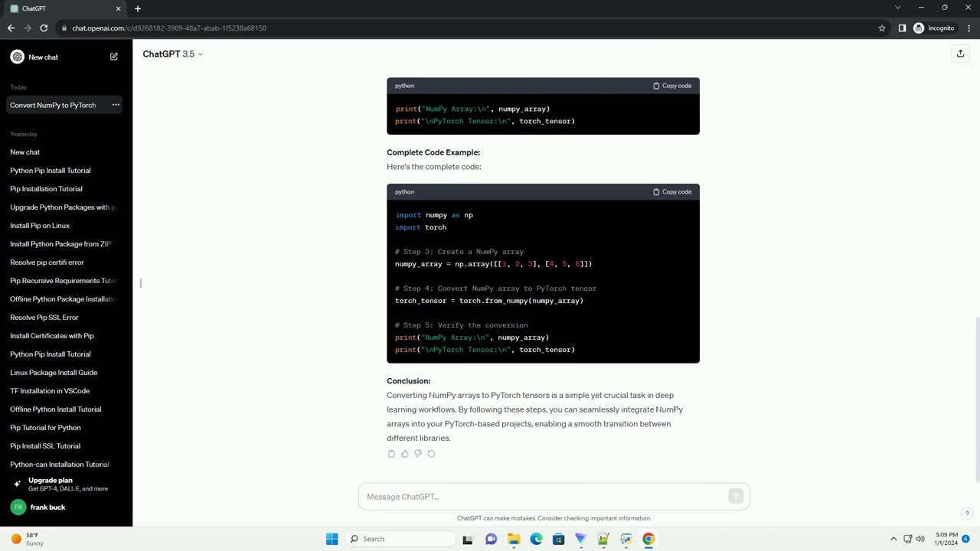Viewport: 980px width, 551px height.
Task: Open the clock showing 5:09 PM
Action: [946, 539]
